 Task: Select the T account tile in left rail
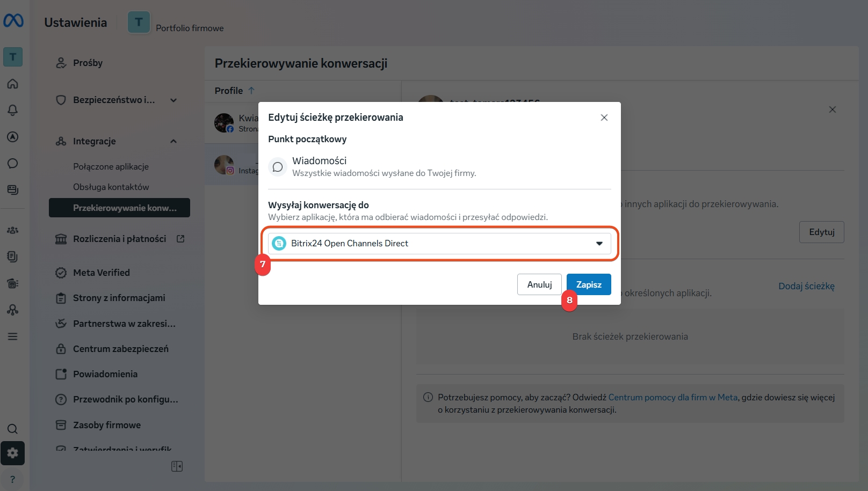(x=13, y=57)
